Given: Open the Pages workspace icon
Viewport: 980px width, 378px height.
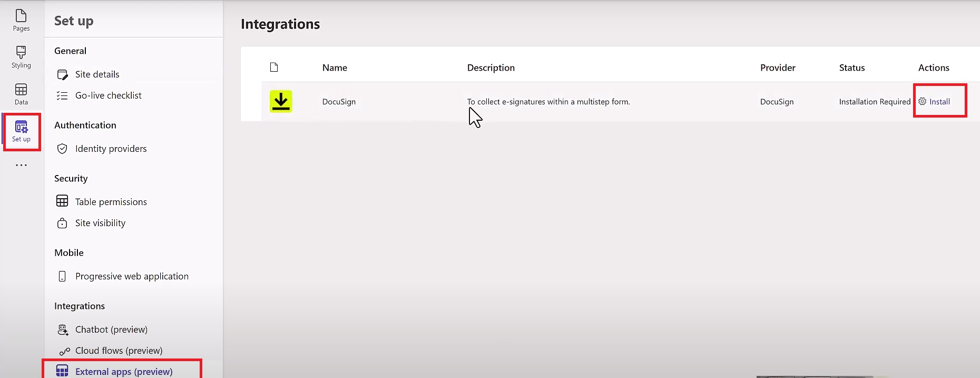Looking at the screenshot, I should click(21, 20).
